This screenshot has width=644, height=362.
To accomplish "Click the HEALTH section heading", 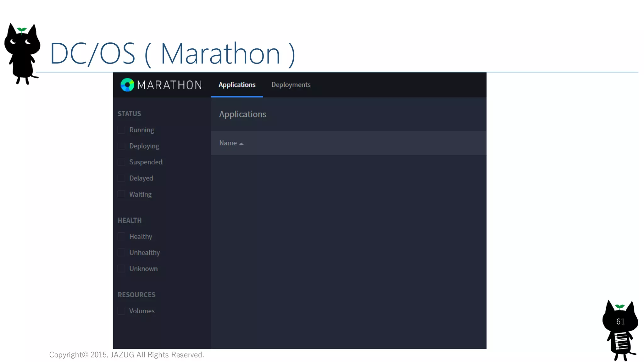I will tap(130, 220).
